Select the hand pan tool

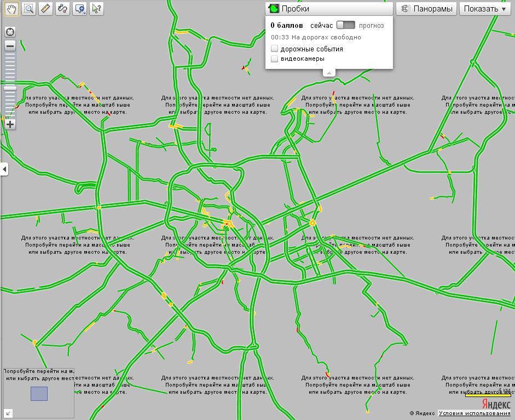click(x=11, y=9)
